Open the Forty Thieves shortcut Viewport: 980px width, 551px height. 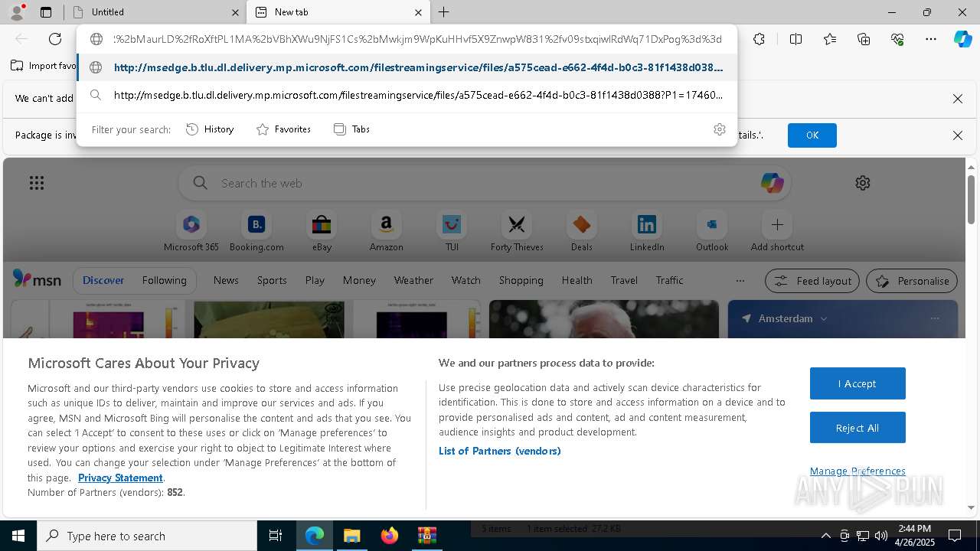click(x=517, y=232)
